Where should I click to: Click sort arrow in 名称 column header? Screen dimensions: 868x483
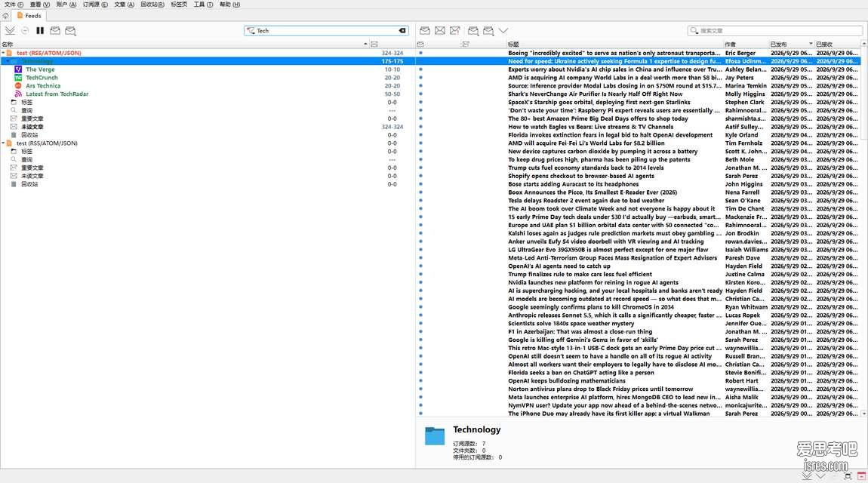[x=365, y=44]
